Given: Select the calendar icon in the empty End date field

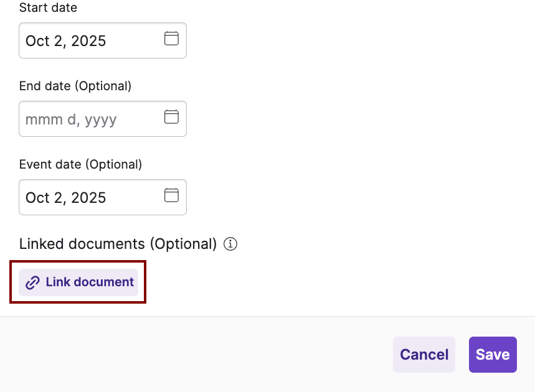Looking at the screenshot, I should tap(171, 116).
